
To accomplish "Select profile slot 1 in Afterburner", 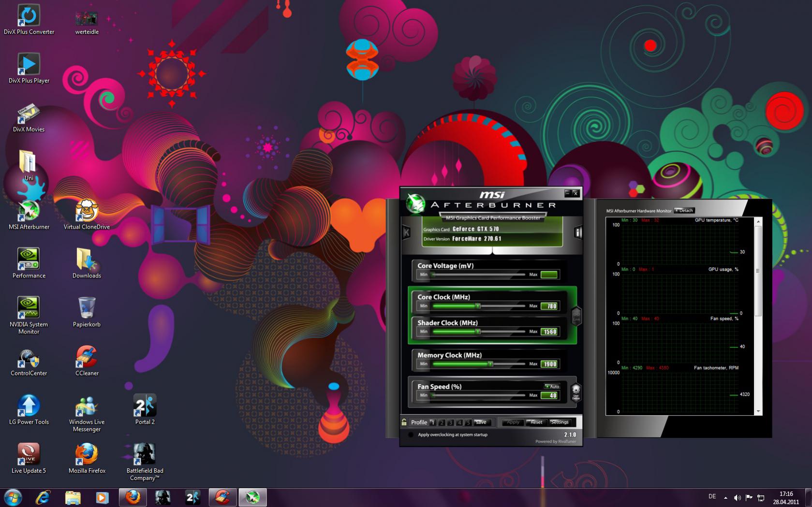I will click(433, 422).
